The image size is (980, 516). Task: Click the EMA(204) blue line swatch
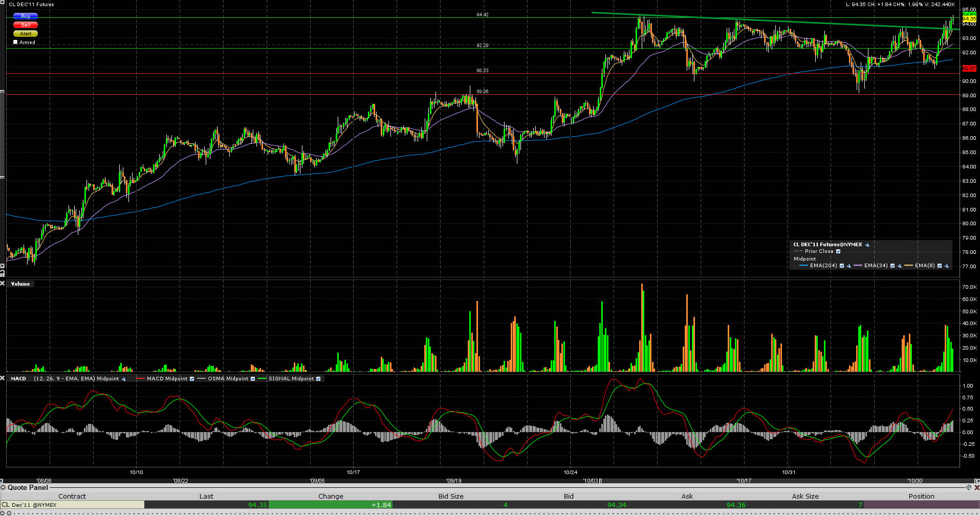point(803,266)
